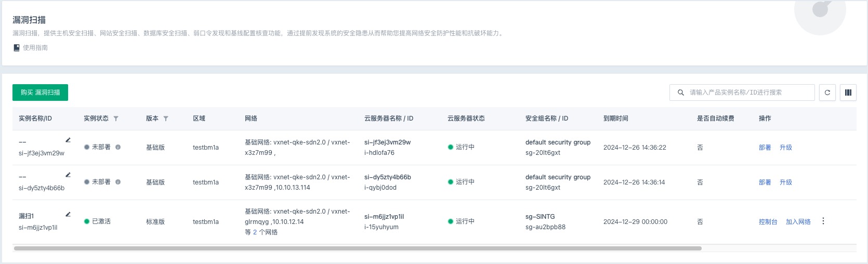Screen dimensions: 868x264
Task: Open more actions menu for 漏扫1 row
Action: tap(823, 221)
